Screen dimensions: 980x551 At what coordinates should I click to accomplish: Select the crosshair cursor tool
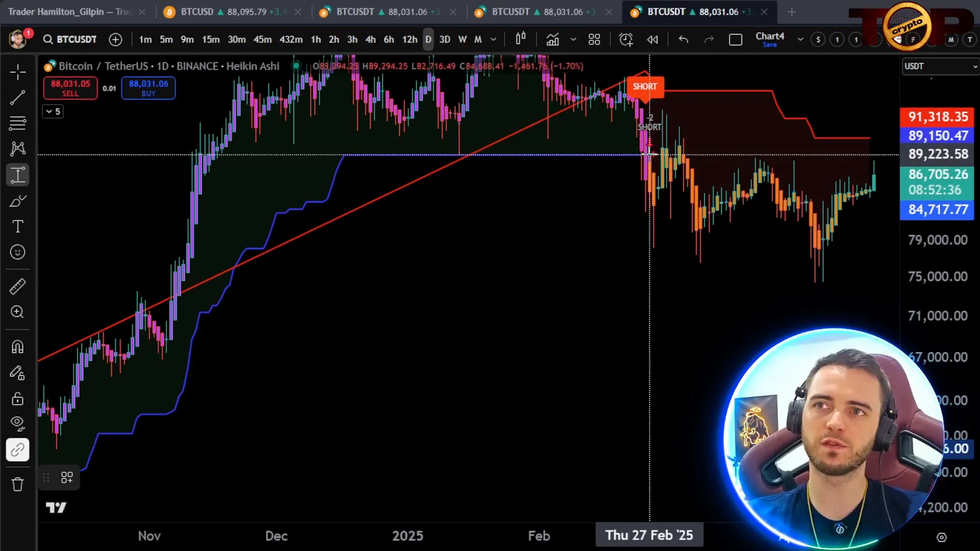click(18, 72)
